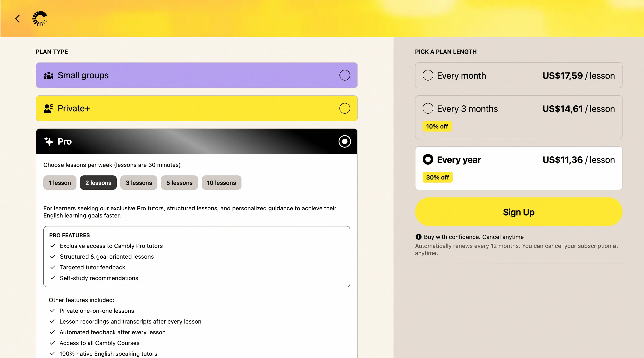The height and width of the screenshot is (358, 644).
Task: Click the Every year label
Action: click(x=459, y=160)
